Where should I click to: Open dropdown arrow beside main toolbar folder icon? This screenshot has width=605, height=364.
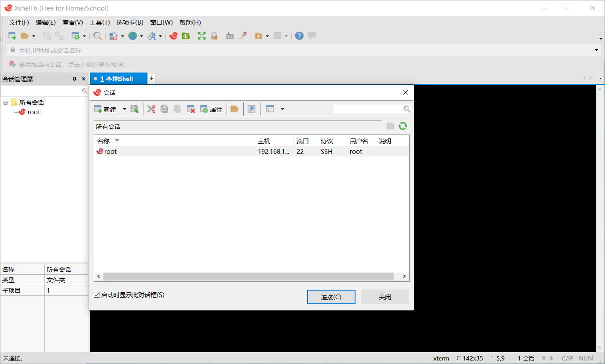[x=33, y=36]
